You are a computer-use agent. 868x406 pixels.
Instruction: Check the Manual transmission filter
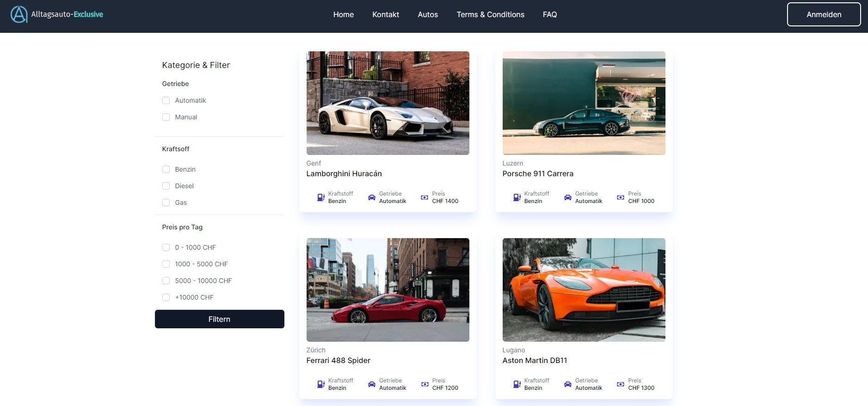(x=166, y=117)
